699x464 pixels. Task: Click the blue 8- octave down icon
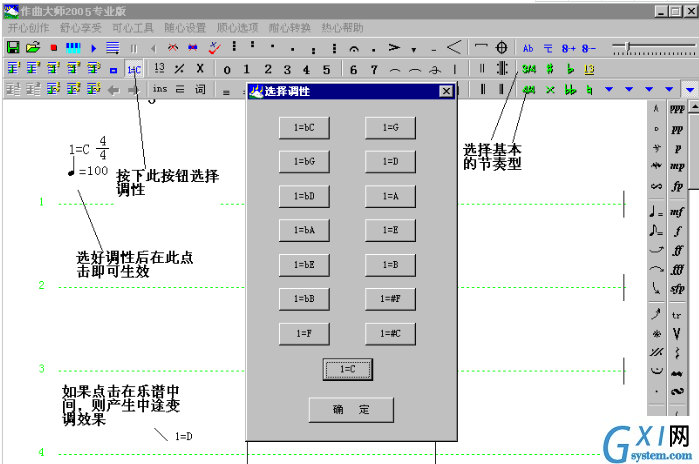pos(588,48)
